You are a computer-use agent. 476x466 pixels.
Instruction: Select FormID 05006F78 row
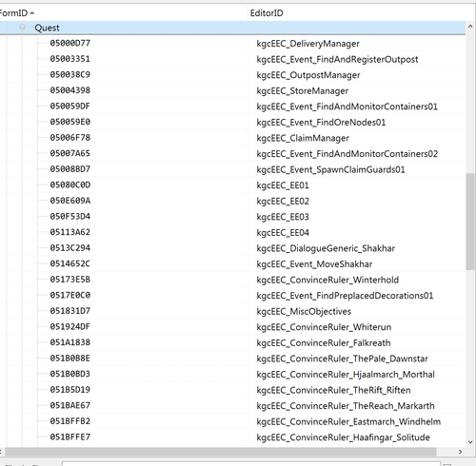click(x=232, y=138)
